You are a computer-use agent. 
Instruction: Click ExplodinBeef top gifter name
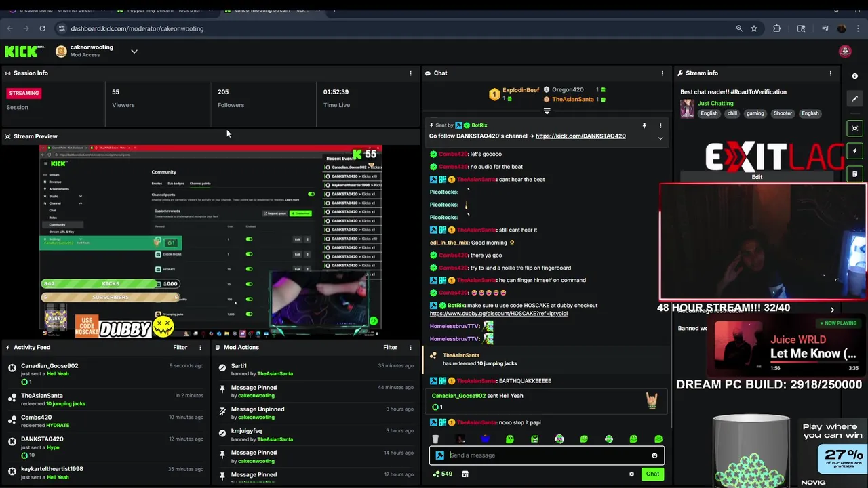[521, 90]
